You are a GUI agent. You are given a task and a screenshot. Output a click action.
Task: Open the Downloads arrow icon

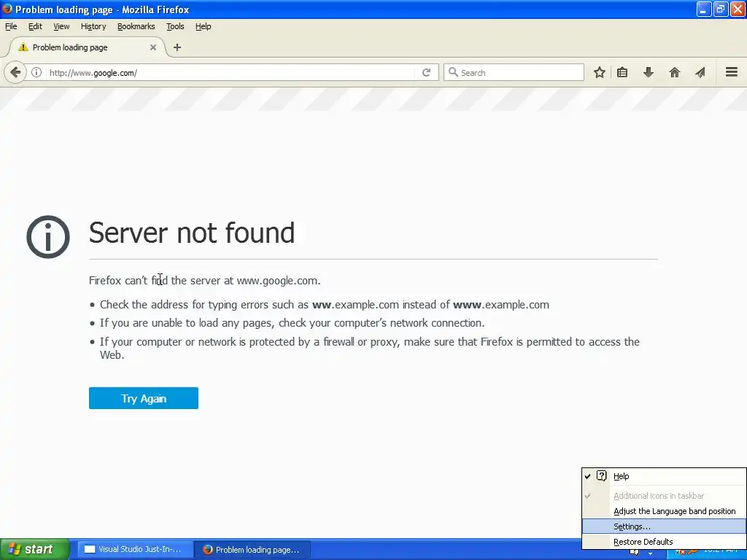click(x=648, y=72)
